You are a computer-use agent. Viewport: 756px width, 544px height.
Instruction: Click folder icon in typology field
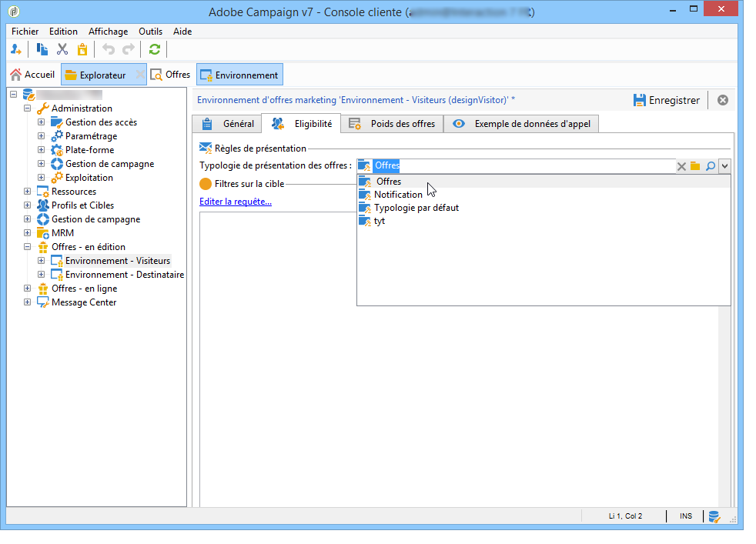tap(695, 166)
